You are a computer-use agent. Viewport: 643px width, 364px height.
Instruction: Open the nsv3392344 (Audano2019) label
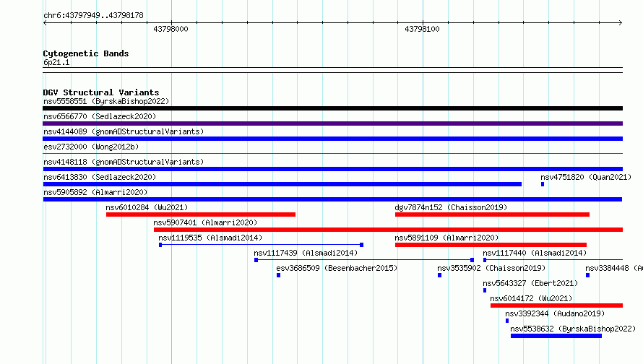pos(555,313)
